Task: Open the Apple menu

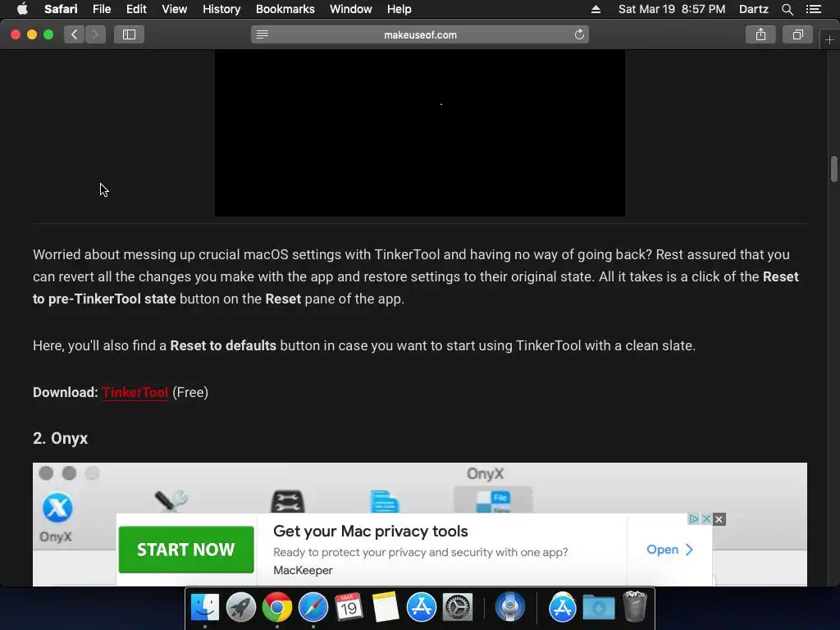Action: 22,9
